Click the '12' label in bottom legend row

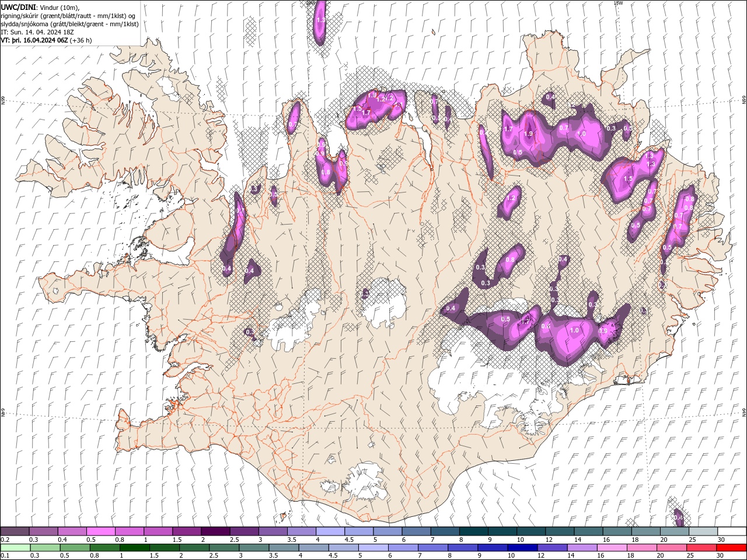[x=540, y=555]
